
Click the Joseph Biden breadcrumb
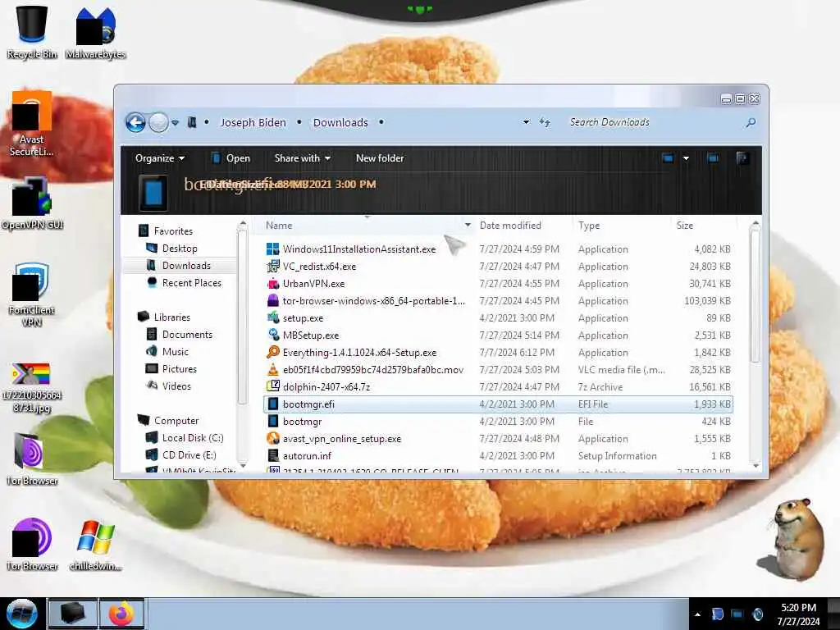tap(253, 123)
